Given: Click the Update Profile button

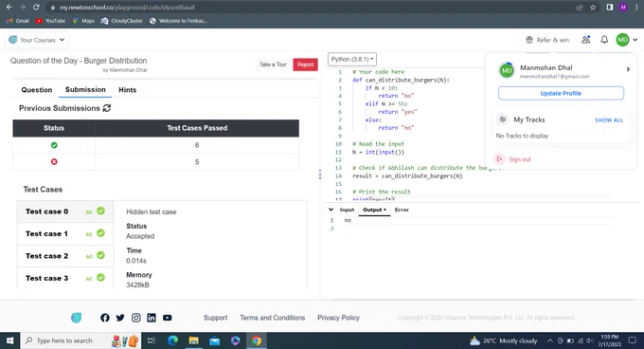Looking at the screenshot, I should point(561,93).
